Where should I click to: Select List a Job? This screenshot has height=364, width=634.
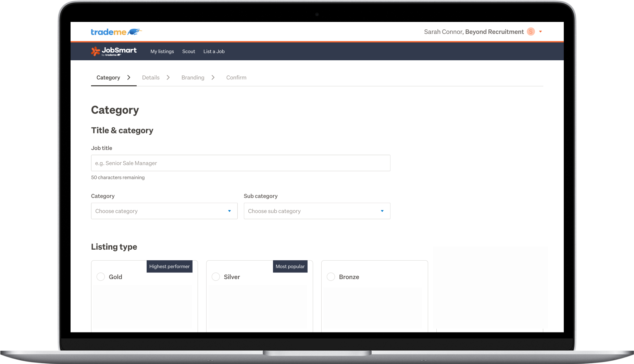(x=214, y=51)
